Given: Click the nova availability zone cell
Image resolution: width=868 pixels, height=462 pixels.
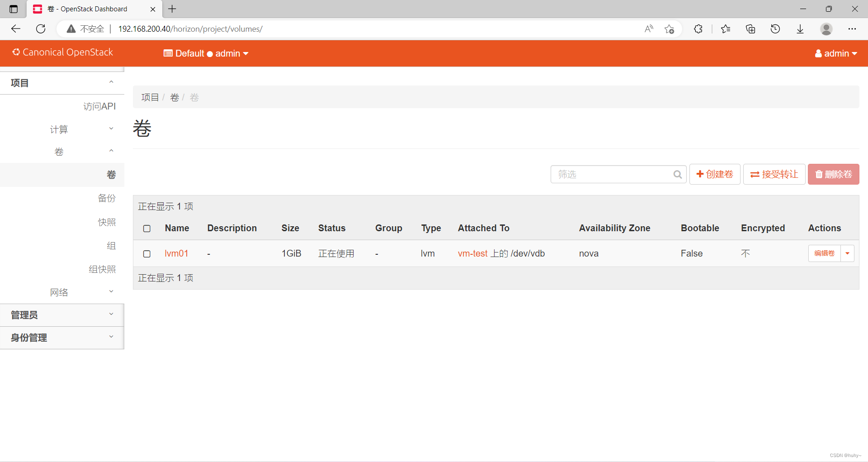Looking at the screenshot, I should pyautogui.click(x=589, y=253).
